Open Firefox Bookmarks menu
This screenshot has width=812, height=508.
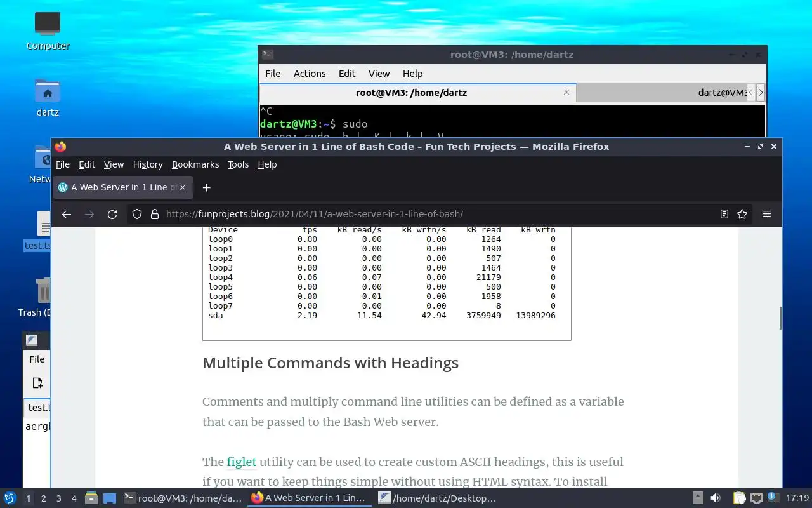(195, 164)
